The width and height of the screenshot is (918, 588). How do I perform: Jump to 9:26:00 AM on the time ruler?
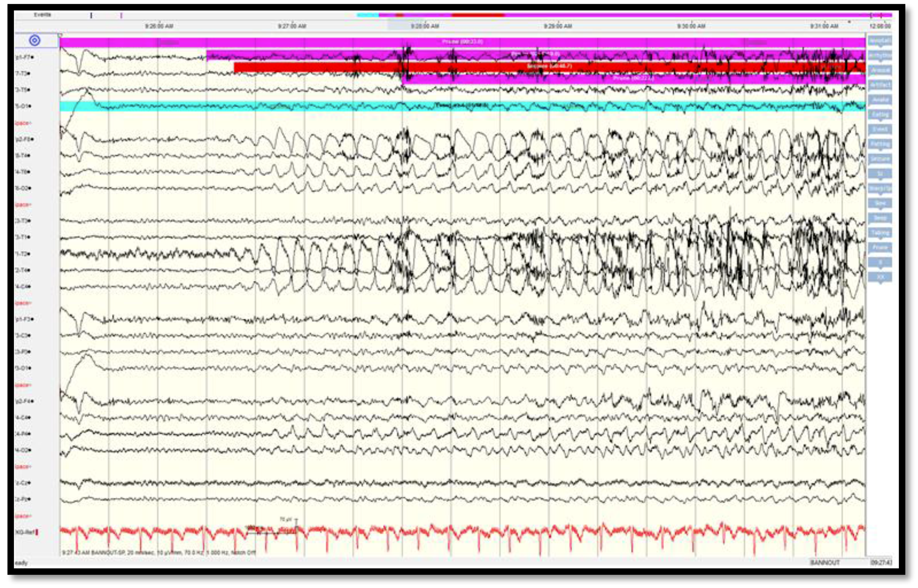click(159, 26)
